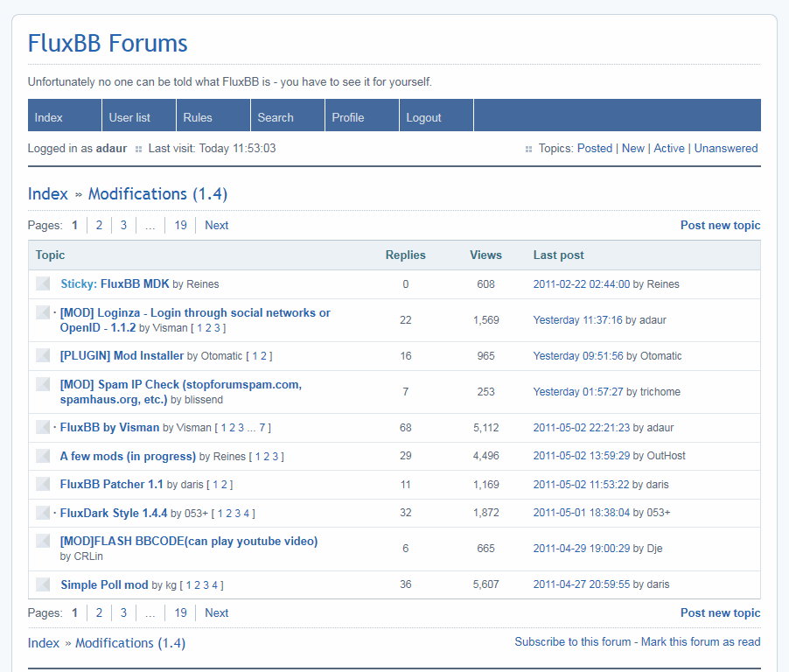Go to page 19 in top pagination
Viewport: 789px width, 672px height.
[180, 226]
